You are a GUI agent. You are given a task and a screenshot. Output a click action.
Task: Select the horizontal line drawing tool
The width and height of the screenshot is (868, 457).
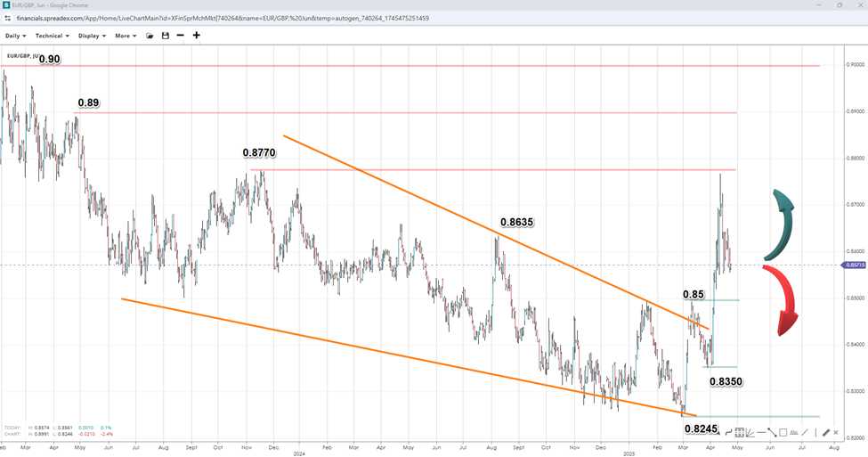pyautogui.click(x=761, y=432)
